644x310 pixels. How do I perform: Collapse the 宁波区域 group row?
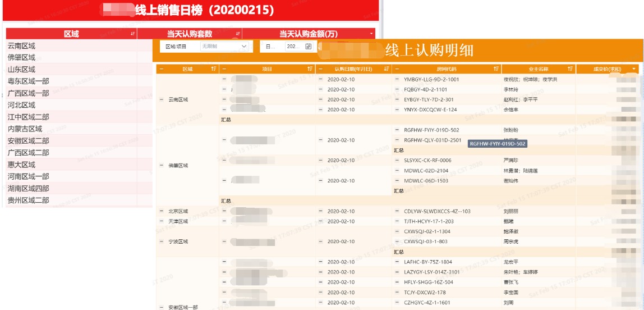(160, 241)
